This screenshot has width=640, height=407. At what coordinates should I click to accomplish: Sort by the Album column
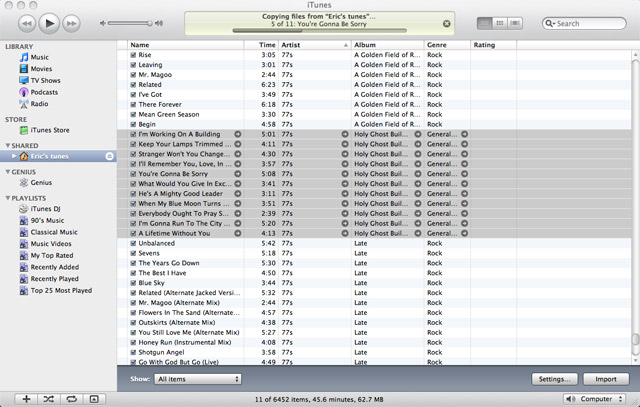(387, 45)
